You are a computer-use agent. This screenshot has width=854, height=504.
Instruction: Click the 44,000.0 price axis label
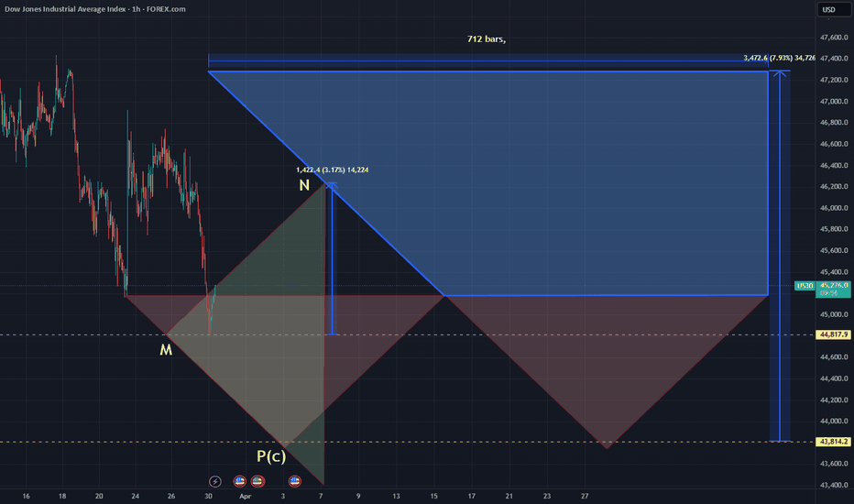(834, 422)
